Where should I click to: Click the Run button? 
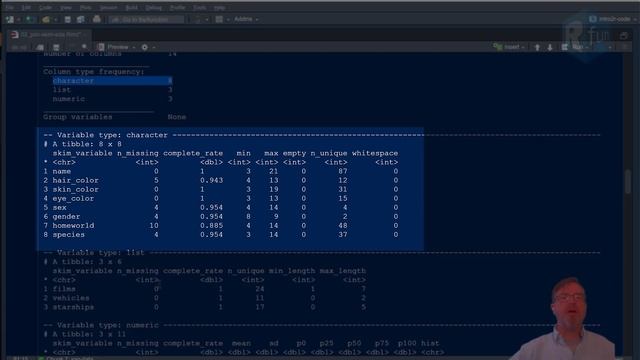[x=574, y=47]
